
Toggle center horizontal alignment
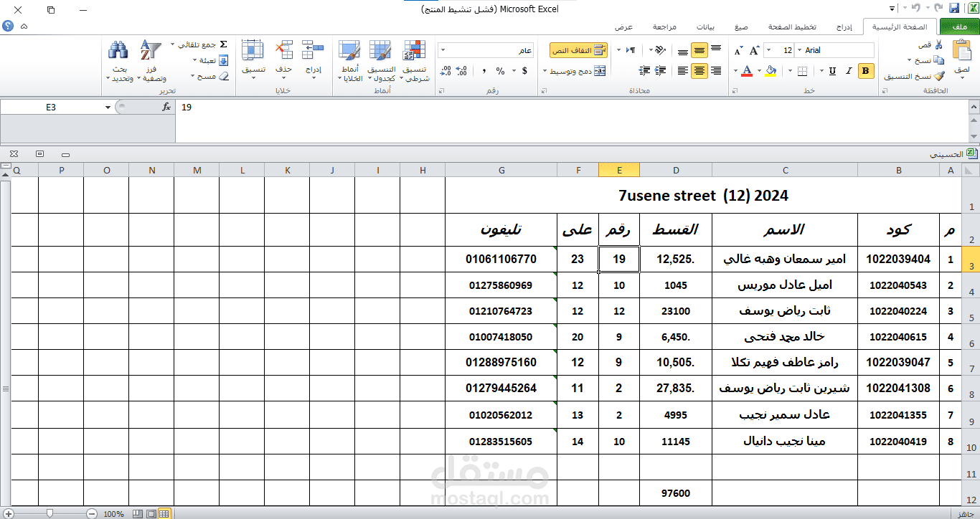coord(698,71)
